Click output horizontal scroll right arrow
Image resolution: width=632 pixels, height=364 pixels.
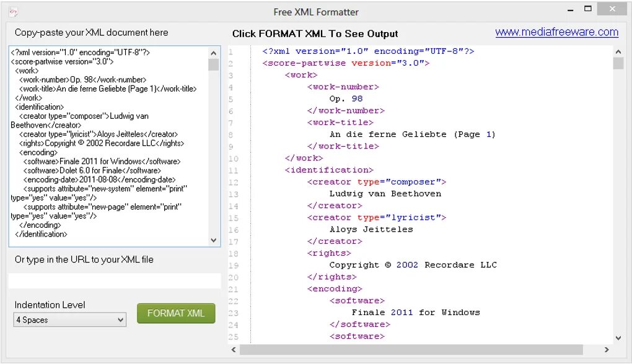click(607, 350)
